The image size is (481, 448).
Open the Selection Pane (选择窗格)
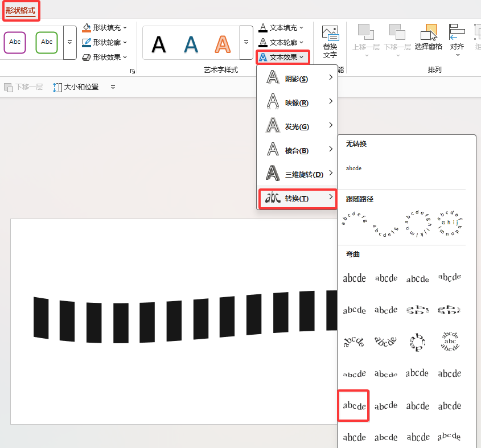click(x=428, y=36)
